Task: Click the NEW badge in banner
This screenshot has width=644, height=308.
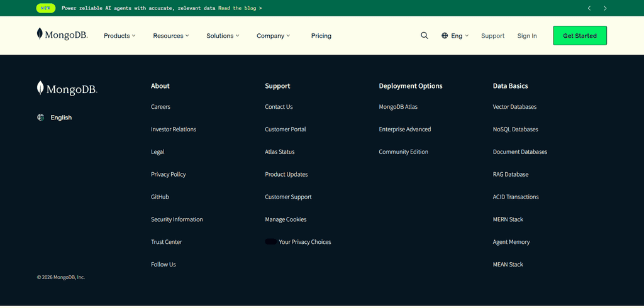Action: tap(45, 8)
